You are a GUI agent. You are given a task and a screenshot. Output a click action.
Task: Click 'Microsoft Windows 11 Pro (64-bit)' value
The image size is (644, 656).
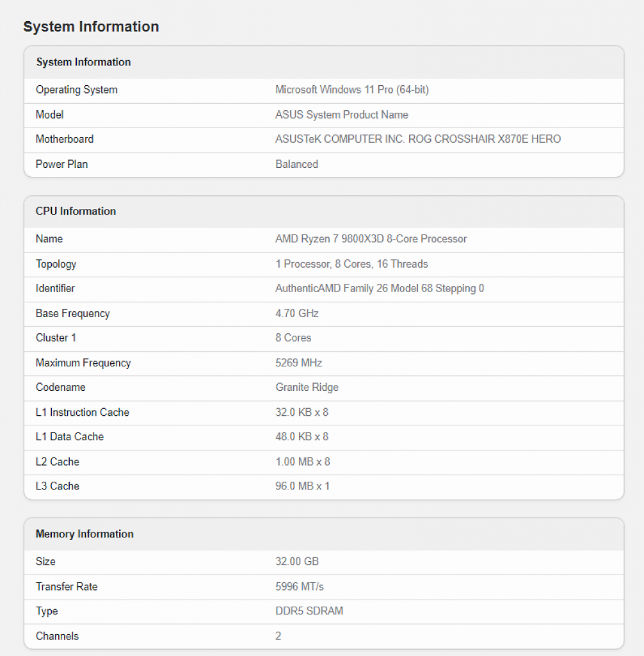point(352,90)
